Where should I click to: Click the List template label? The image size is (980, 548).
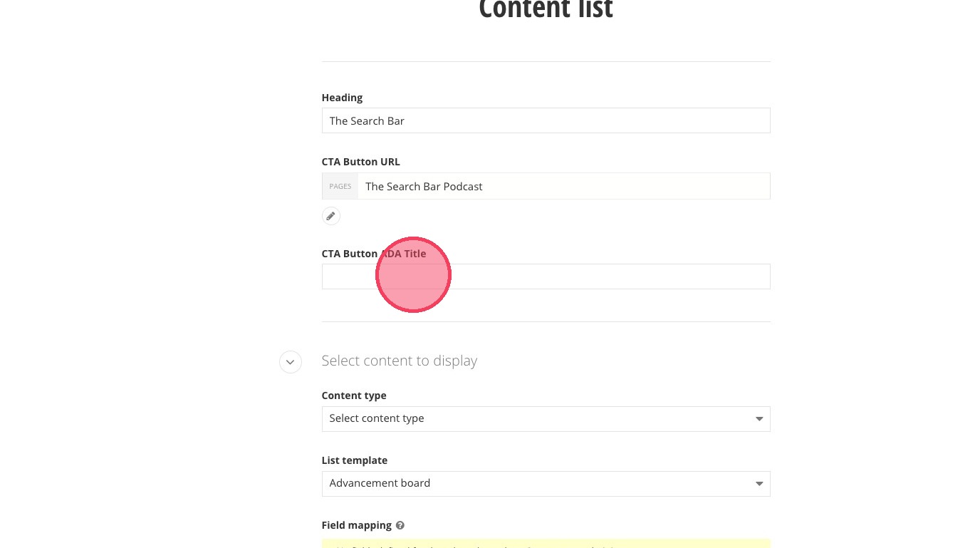click(354, 460)
